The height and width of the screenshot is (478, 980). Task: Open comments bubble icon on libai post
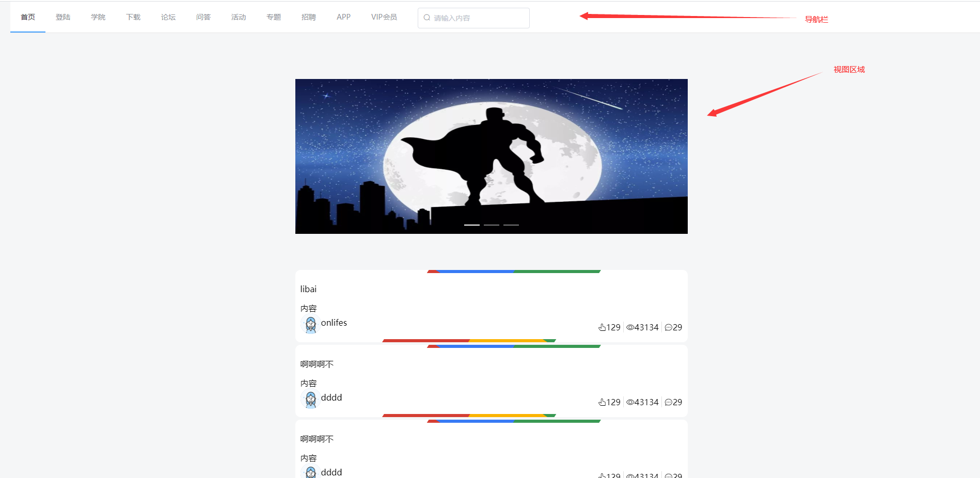coord(669,327)
